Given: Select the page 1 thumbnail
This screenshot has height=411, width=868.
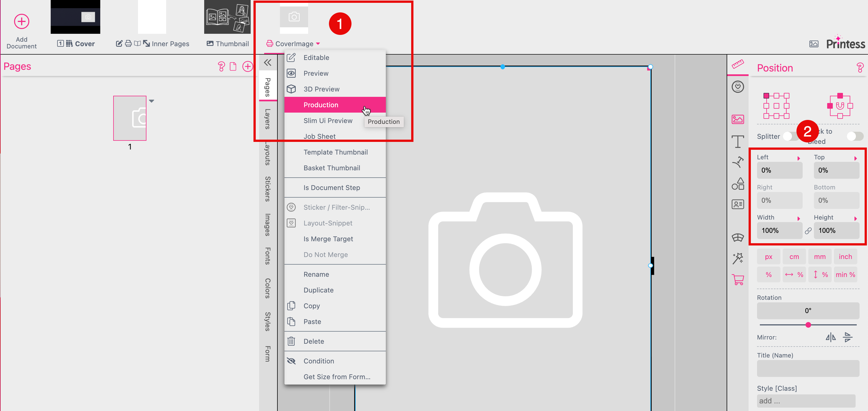Looking at the screenshot, I should [130, 118].
